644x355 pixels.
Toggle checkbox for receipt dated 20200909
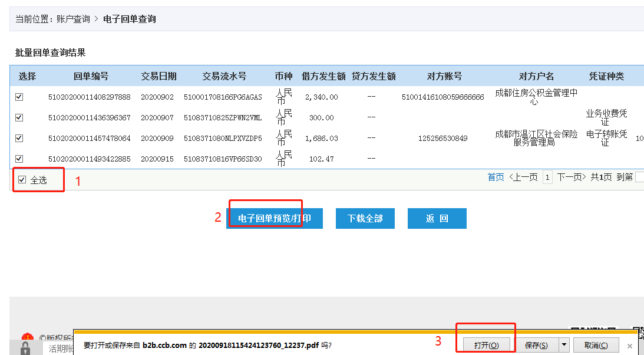pyautogui.click(x=19, y=138)
